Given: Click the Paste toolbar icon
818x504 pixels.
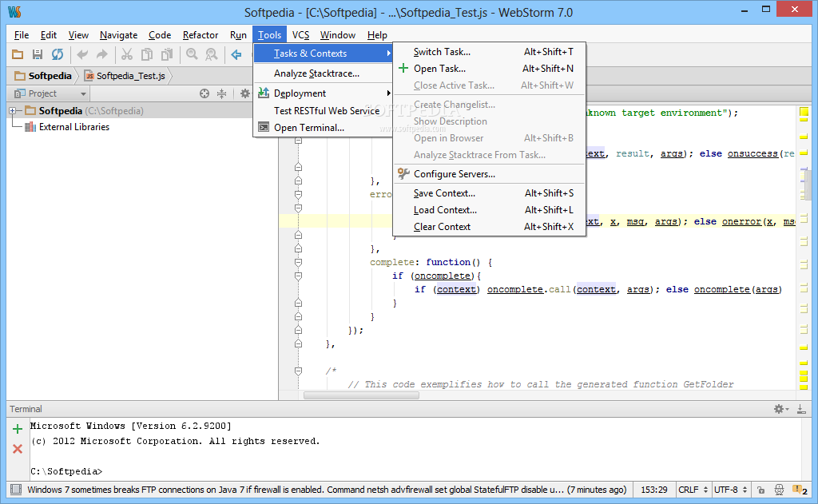Looking at the screenshot, I should coord(167,54).
